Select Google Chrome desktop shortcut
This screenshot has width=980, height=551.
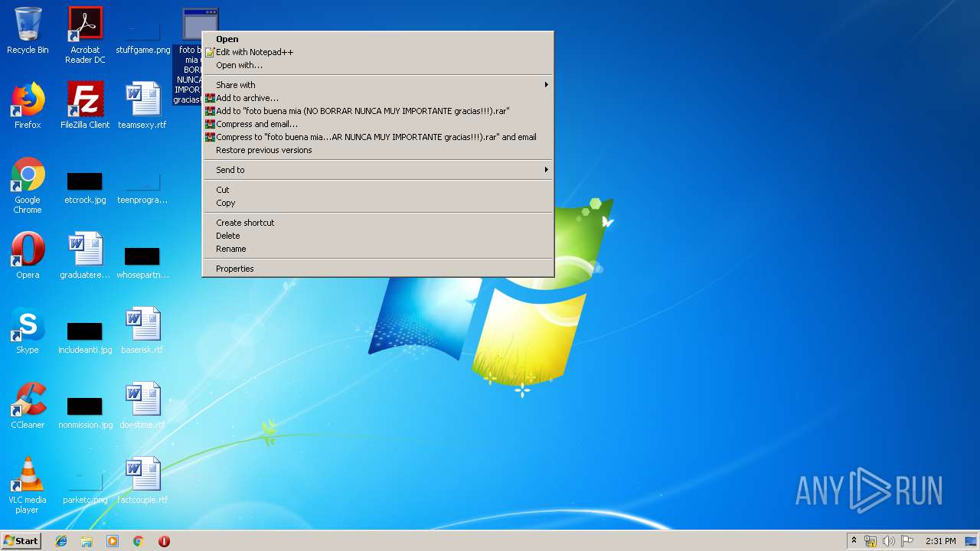(28, 185)
